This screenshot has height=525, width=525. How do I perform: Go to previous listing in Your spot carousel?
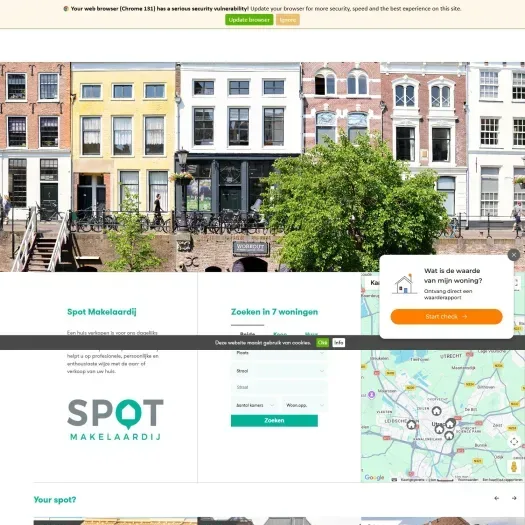click(x=497, y=498)
